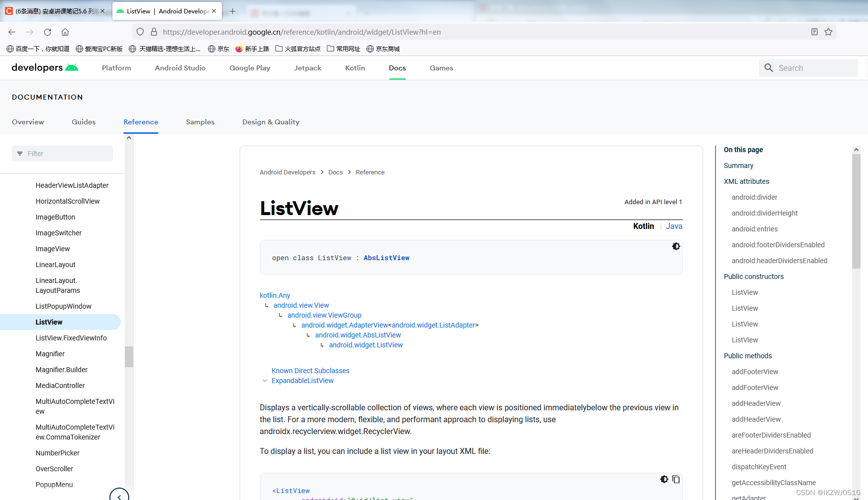
Task: Open the 京东商城 bookmark
Action: [x=383, y=49]
